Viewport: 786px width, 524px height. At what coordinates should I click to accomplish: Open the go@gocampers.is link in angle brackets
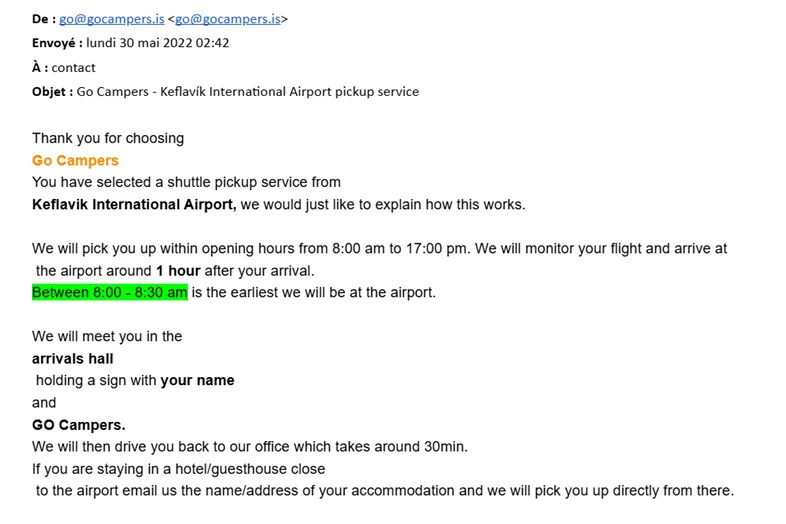point(228,19)
